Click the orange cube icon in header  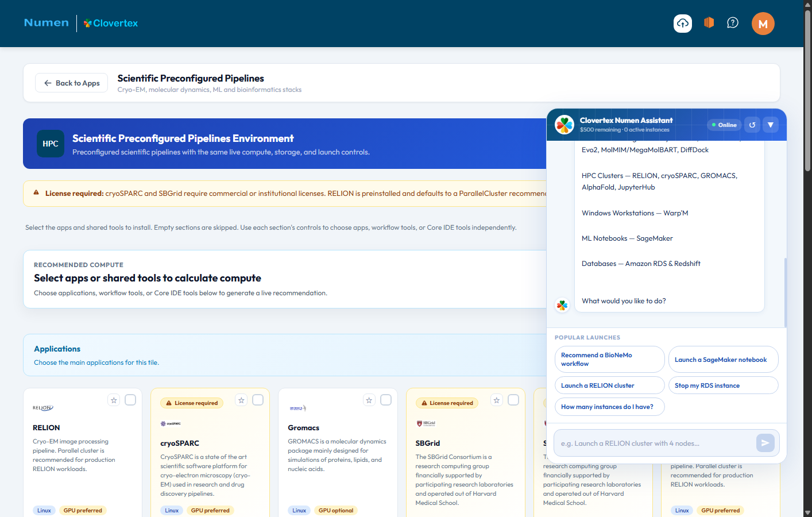pyautogui.click(x=709, y=23)
